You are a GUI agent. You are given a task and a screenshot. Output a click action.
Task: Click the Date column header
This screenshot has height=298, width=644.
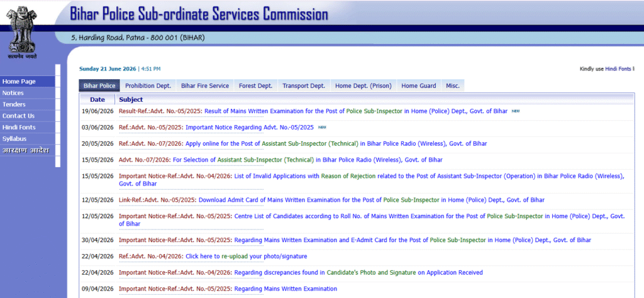[x=97, y=99]
